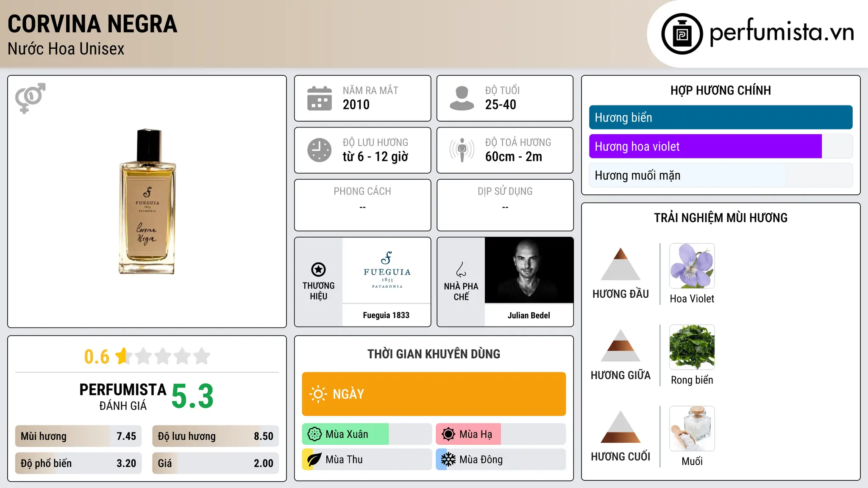Click the clock icon for longevity
868x488 pixels.
click(320, 150)
